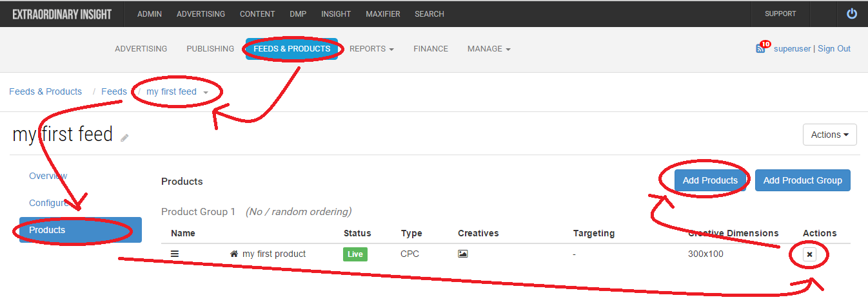This screenshot has height=302, width=868.
Task: Remove my first product using the x button
Action: (x=810, y=254)
